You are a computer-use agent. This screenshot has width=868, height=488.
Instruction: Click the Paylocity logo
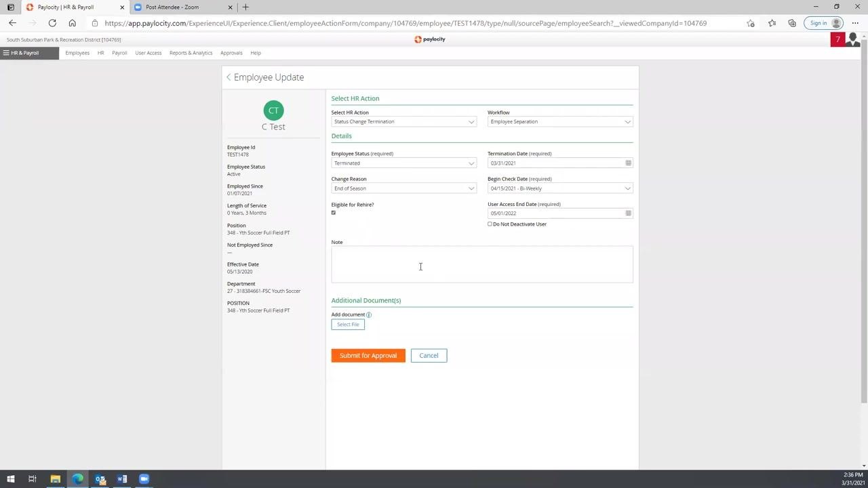pyautogui.click(x=430, y=39)
